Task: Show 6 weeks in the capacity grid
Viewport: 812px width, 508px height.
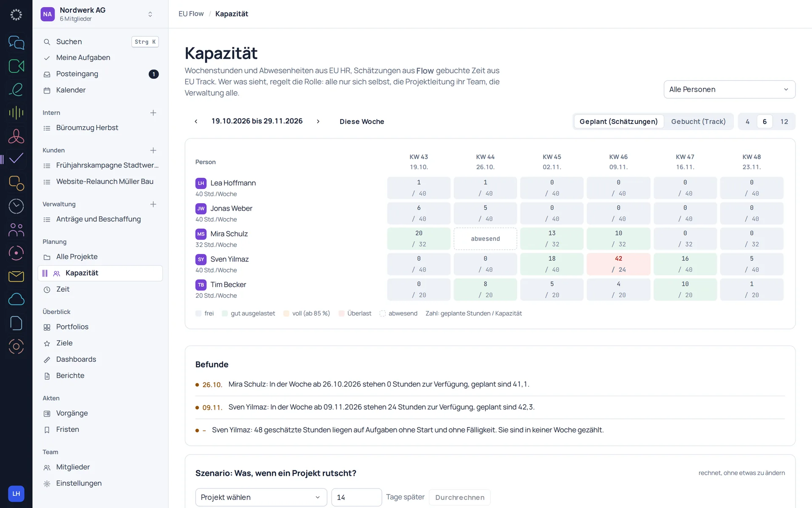Action: click(764, 121)
